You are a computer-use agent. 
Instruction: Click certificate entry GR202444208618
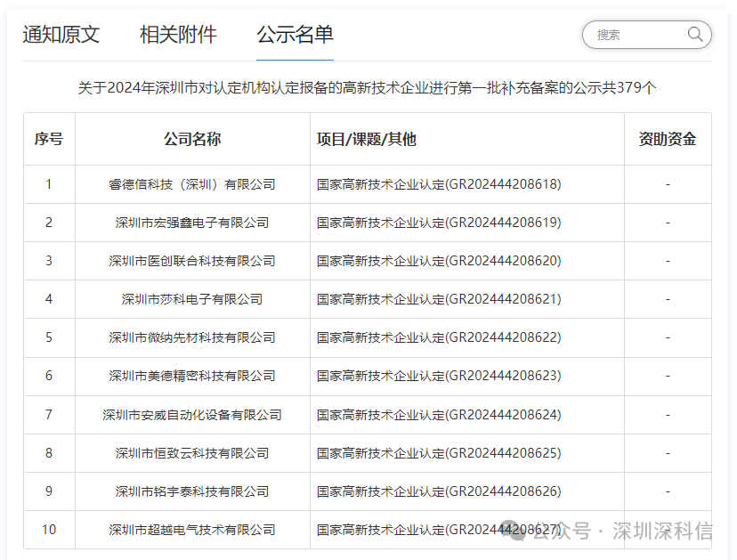439,184
